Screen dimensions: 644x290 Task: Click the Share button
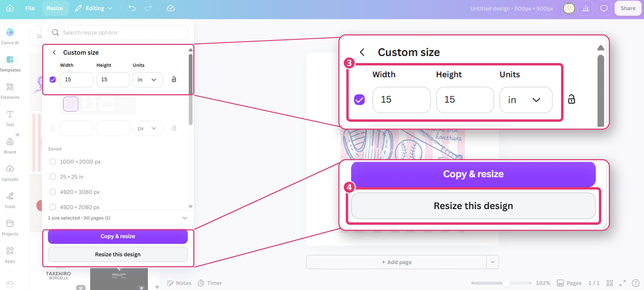[x=628, y=8]
